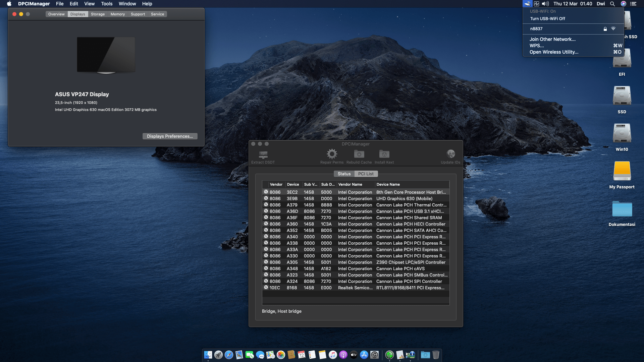Switch to the PCI List tab
The height and width of the screenshot is (362, 644).
(x=366, y=174)
